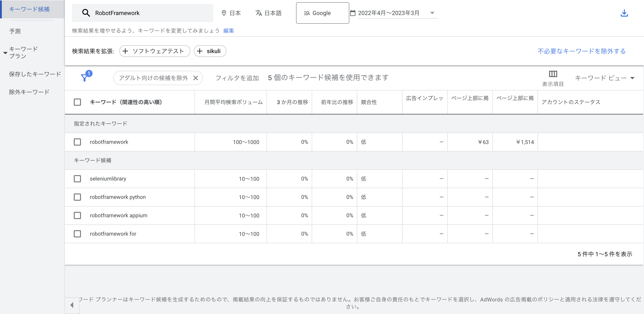644x314 pixels.
Task: Check the robotframework for checkbox
Action: point(77,234)
